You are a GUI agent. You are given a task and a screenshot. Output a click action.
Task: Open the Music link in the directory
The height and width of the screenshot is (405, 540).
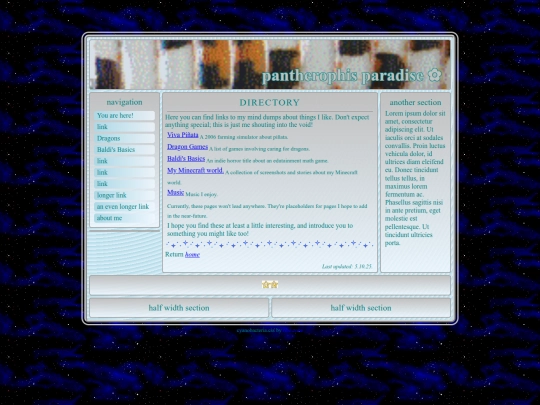pyautogui.click(x=175, y=193)
